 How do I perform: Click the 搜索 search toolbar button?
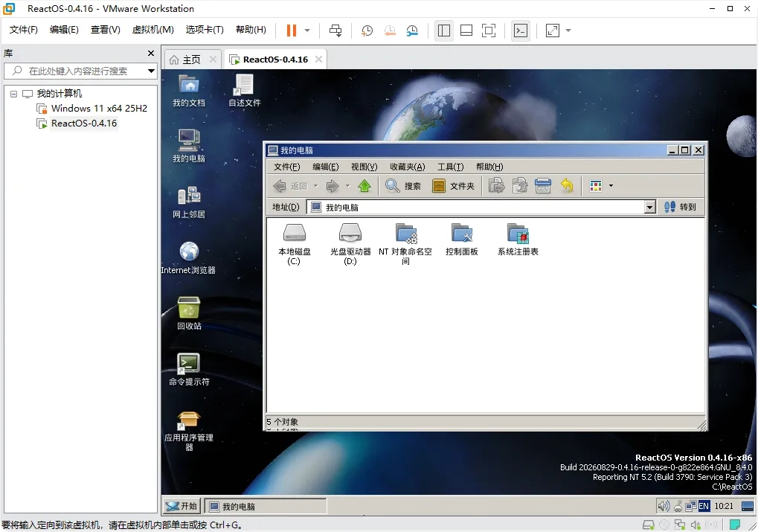coord(403,186)
